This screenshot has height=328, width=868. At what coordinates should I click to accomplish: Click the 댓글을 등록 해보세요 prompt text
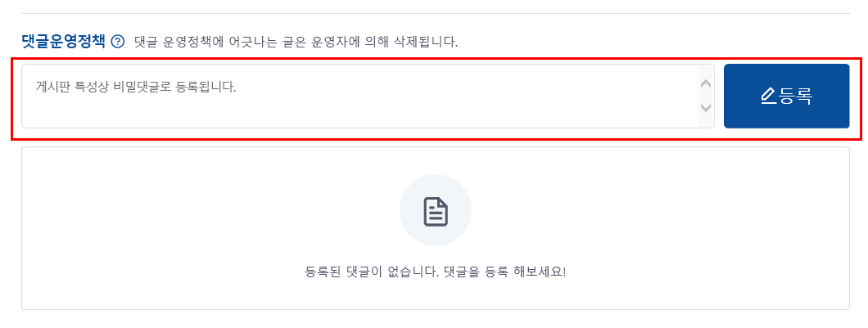505,272
